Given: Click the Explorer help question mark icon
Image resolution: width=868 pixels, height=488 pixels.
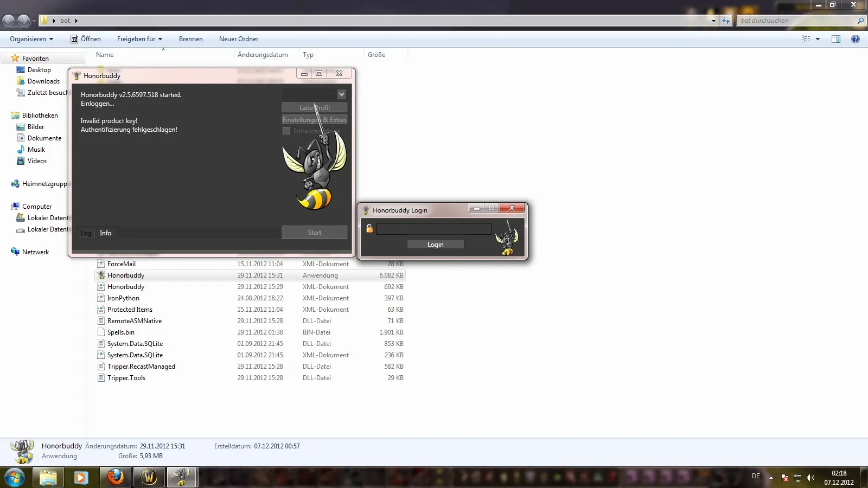Looking at the screenshot, I should point(856,39).
